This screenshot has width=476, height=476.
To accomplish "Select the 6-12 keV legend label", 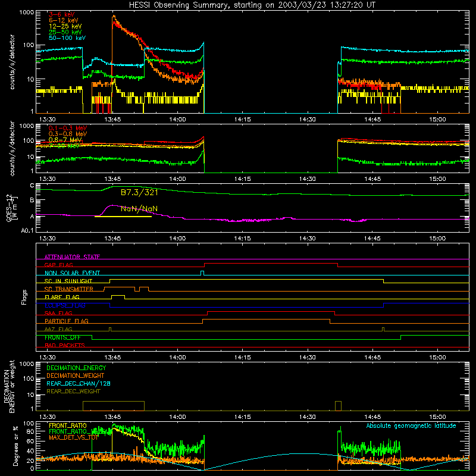I will coord(64,20).
